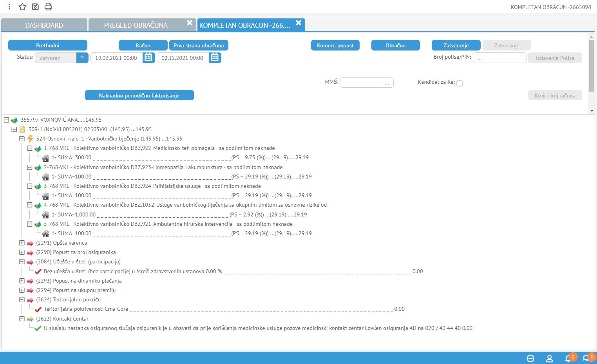This screenshot has width=597, height=364.
Task: Collapse the 1-768-VKL Medicinsko-teh pomagala node
Action: click(x=29, y=148)
